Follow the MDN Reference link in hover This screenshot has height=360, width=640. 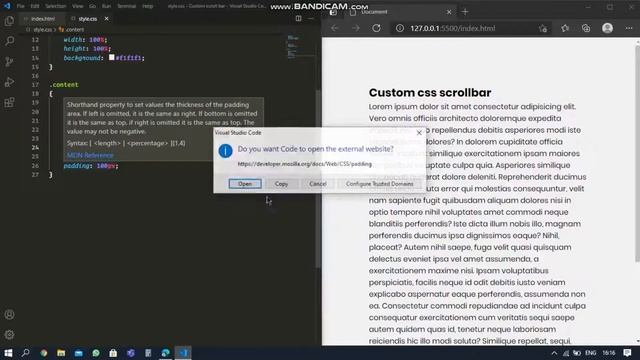[90, 155]
